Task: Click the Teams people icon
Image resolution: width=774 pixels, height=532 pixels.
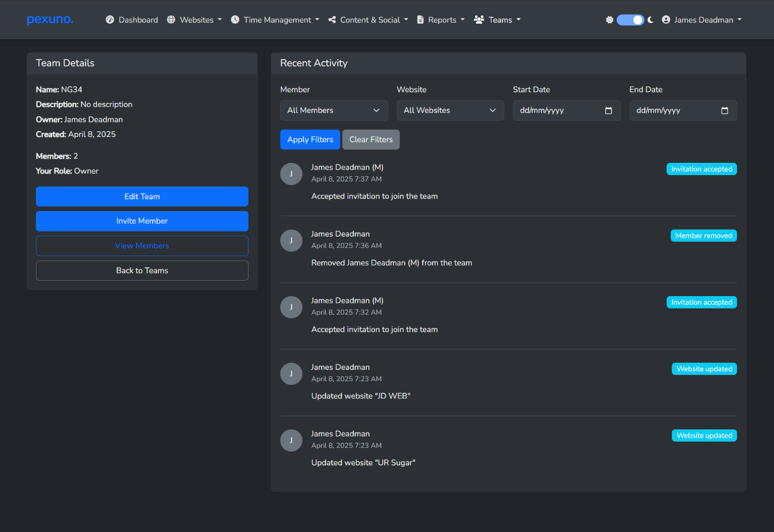Action: (x=479, y=20)
